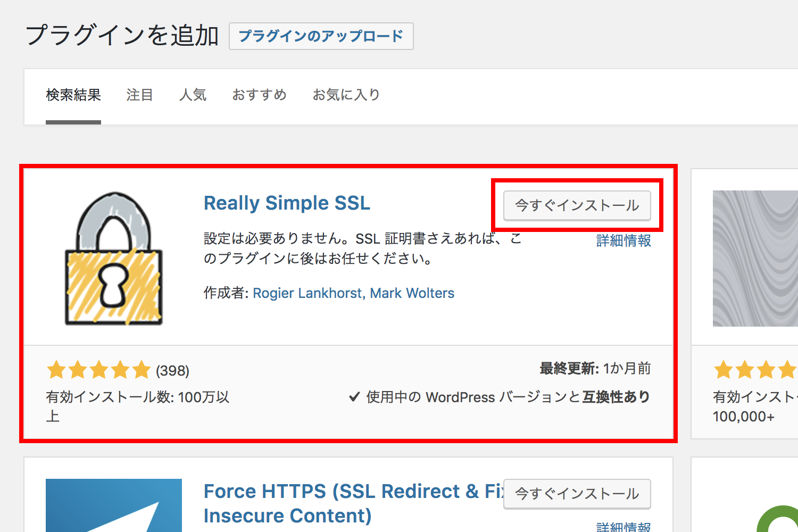Viewport: 798px width, 532px height.
Task: Click the gray wavy plugin thumbnail
Action: pyautogui.click(x=755, y=259)
